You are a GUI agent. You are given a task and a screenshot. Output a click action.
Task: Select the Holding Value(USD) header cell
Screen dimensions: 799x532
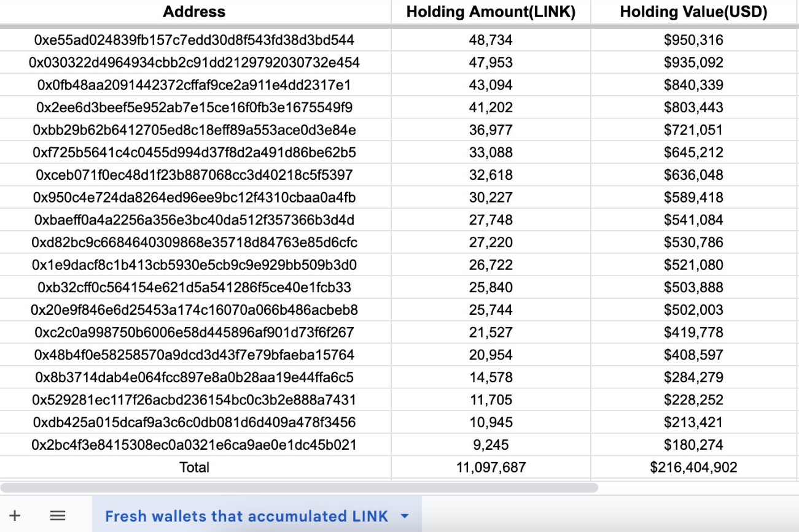point(693,12)
